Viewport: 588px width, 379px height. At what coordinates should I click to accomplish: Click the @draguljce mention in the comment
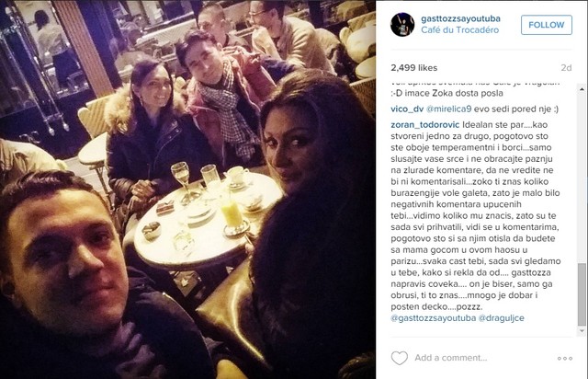[x=501, y=318]
